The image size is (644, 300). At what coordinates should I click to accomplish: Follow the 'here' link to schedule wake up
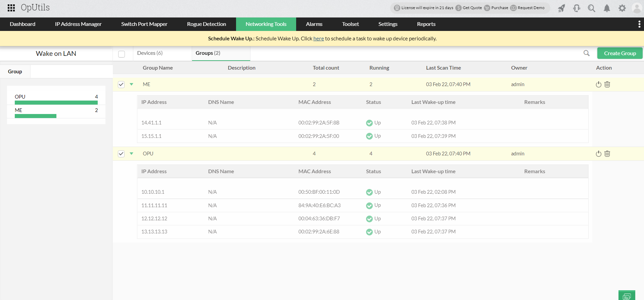tap(318, 39)
